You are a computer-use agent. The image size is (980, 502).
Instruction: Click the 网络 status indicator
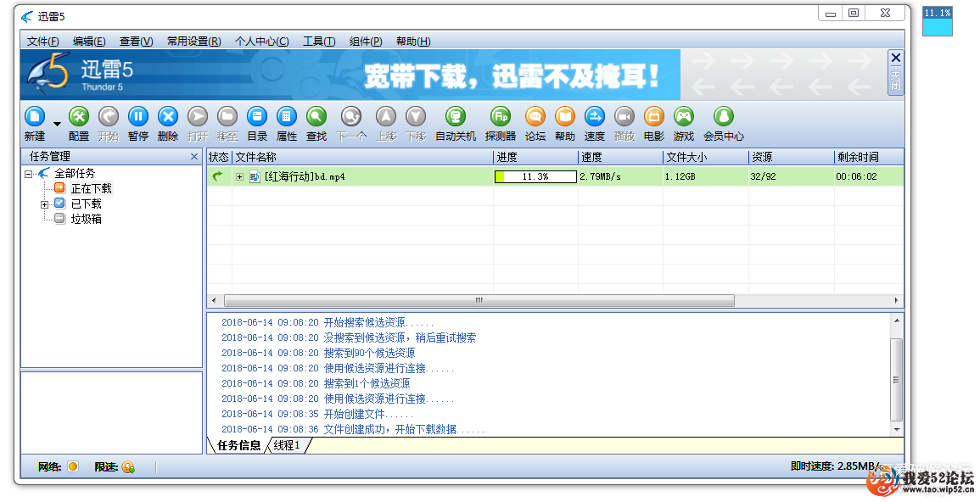pos(73,466)
